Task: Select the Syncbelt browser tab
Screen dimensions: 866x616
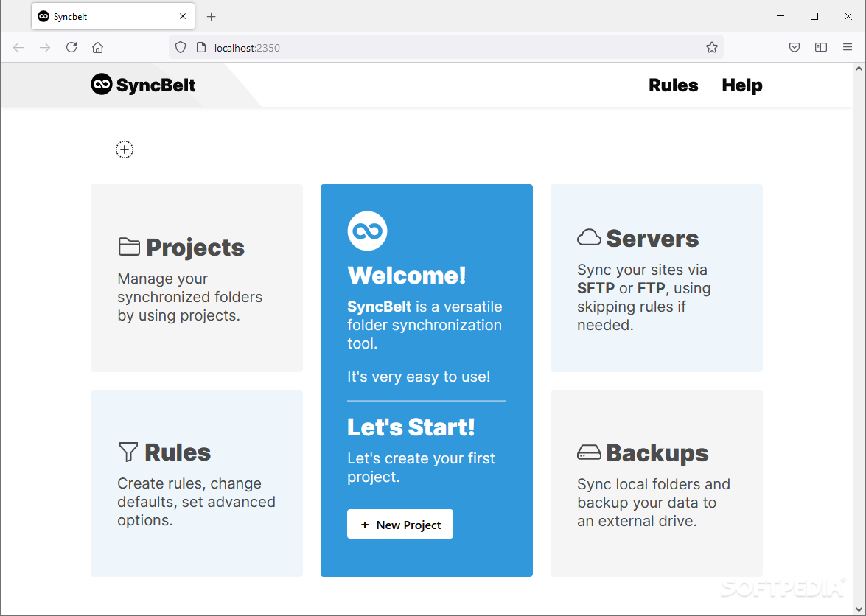Action: (113, 16)
